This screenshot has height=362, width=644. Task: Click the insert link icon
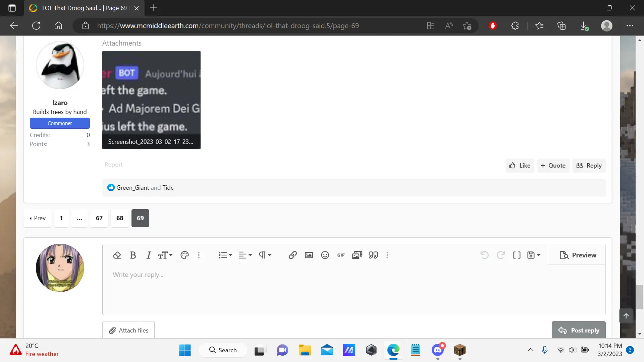(x=292, y=255)
